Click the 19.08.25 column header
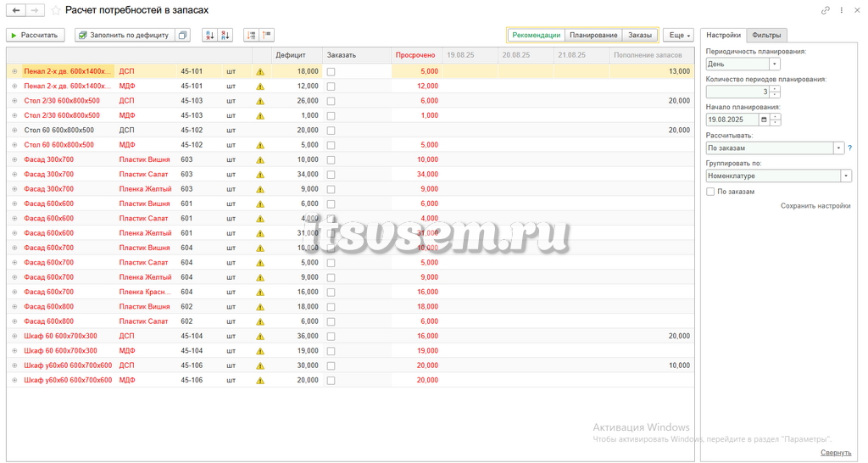Viewport: 868px width, 463px height. [x=470, y=55]
